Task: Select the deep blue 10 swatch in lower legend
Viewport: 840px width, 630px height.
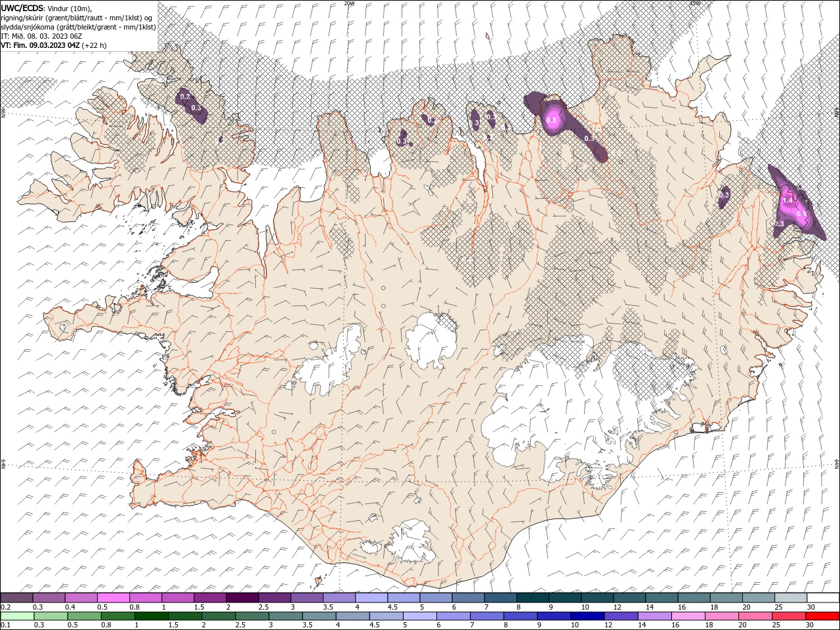Action: click(x=587, y=616)
